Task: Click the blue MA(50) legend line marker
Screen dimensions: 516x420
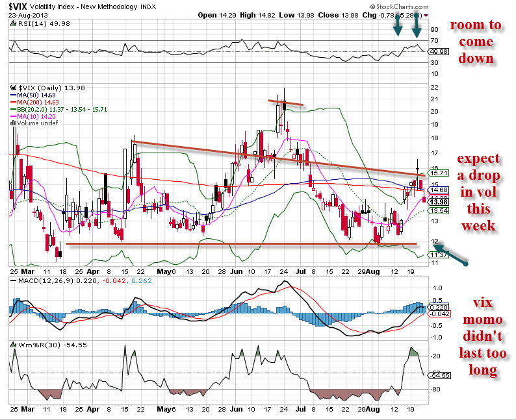Action: [14, 95]
